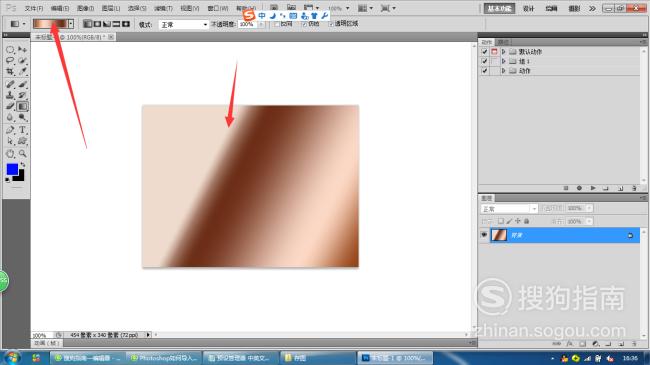Click the blue foreground color swatch
The width and height of the screenshot is (650, 365).
pyautogui.click(x=12, y=169)
